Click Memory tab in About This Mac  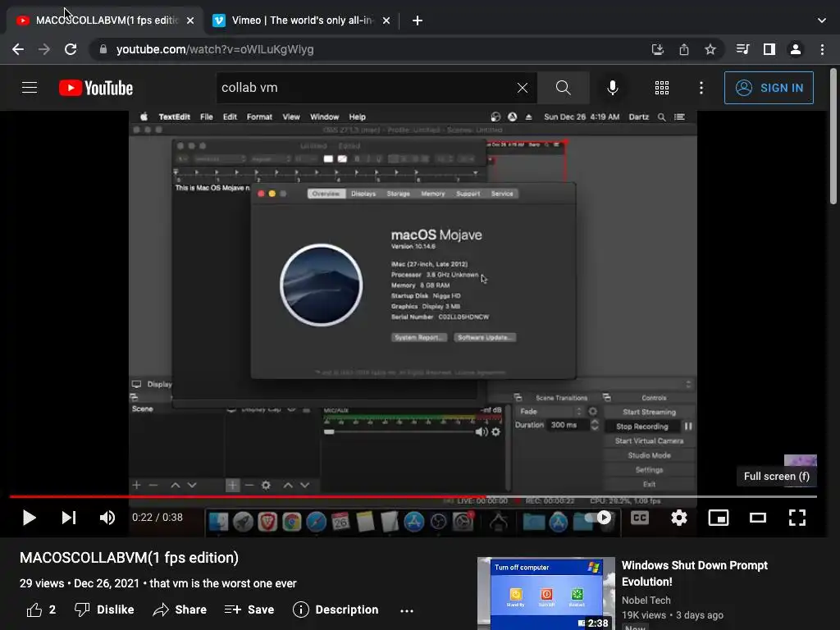pos(433,194)
